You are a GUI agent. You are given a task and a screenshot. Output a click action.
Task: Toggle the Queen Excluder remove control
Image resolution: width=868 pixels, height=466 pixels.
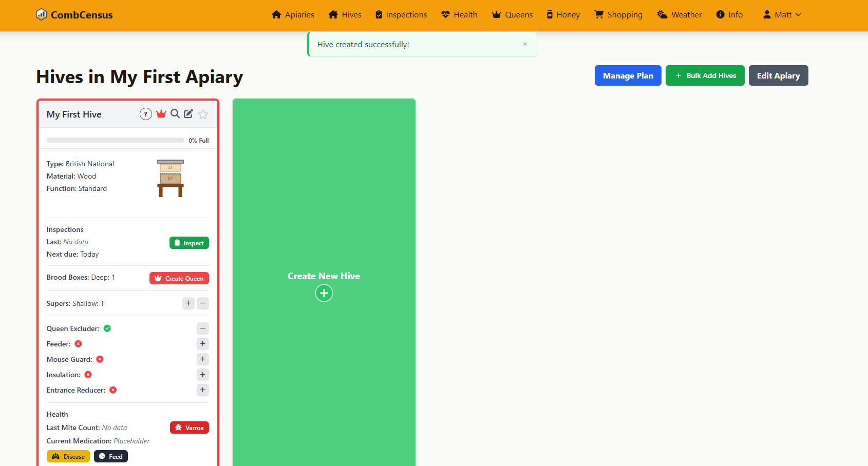coord(202,328)
